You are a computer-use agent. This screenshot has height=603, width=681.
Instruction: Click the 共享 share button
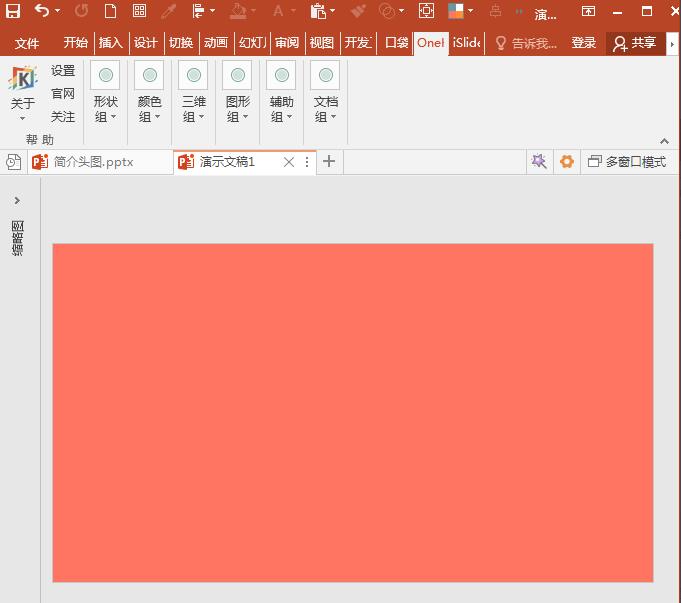click(x=635, y=43)
